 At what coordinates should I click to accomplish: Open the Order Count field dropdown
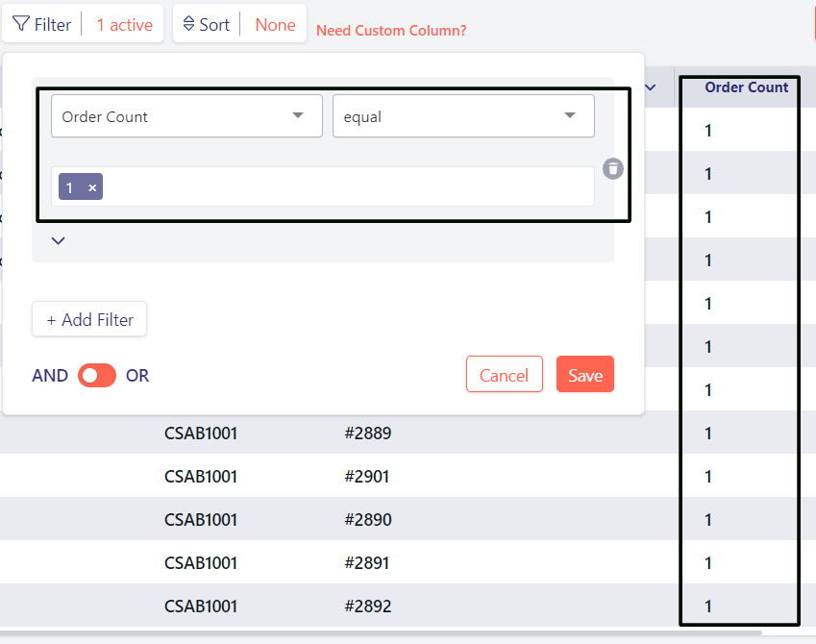(186, 116)
